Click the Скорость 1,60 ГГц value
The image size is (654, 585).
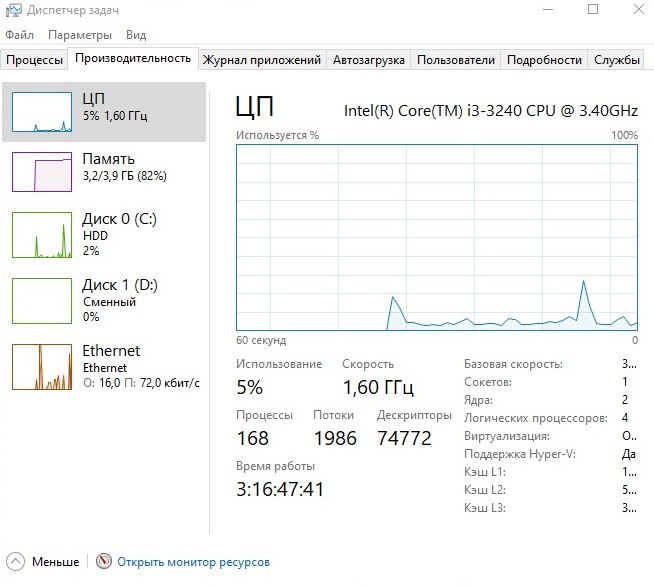click(x=378, y=388)
